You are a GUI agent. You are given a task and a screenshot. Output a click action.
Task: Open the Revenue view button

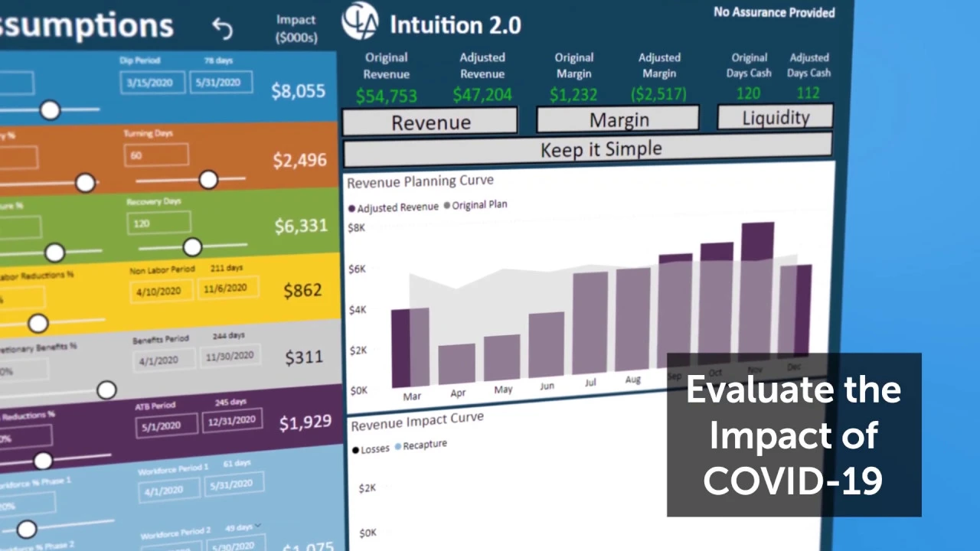(430, 122)
